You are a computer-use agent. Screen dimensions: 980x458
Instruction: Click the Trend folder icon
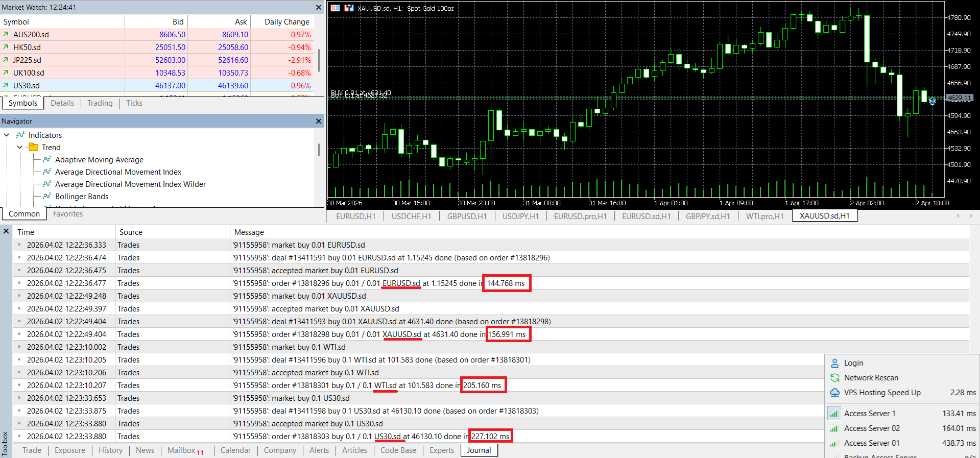pyautogui.click(x=34, y=147)
